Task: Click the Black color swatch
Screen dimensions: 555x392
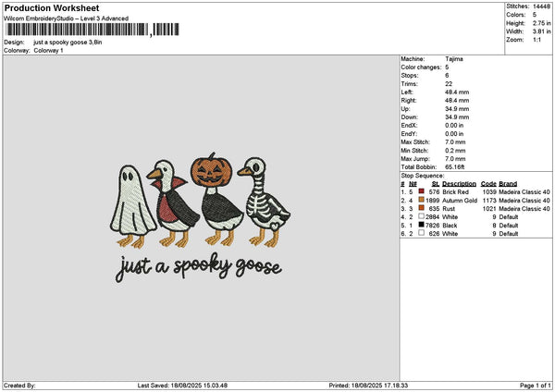Action: [421, 225]
